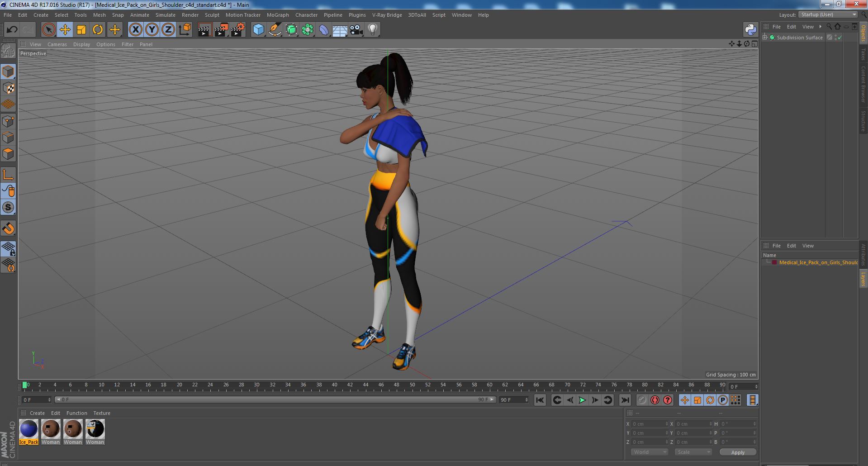Click the Python script icon
The image size is (868, 466).
pos(750,30)
